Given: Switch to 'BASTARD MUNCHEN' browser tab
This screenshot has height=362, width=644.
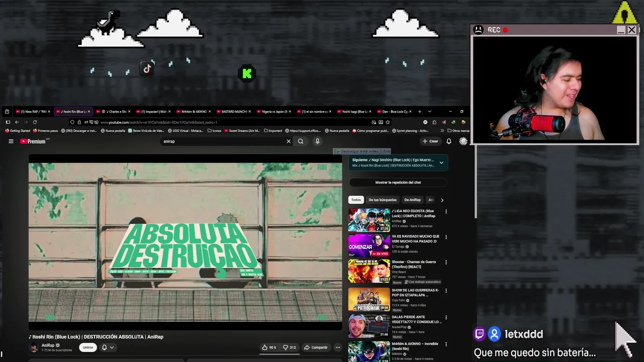Looking at the screenshot, I should click(x=234, y=112).
